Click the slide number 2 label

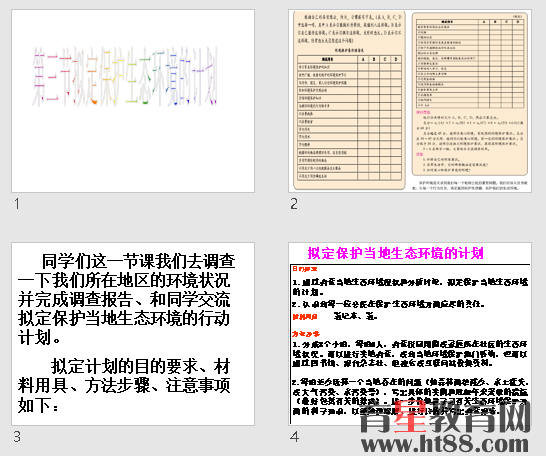[294, 204]
